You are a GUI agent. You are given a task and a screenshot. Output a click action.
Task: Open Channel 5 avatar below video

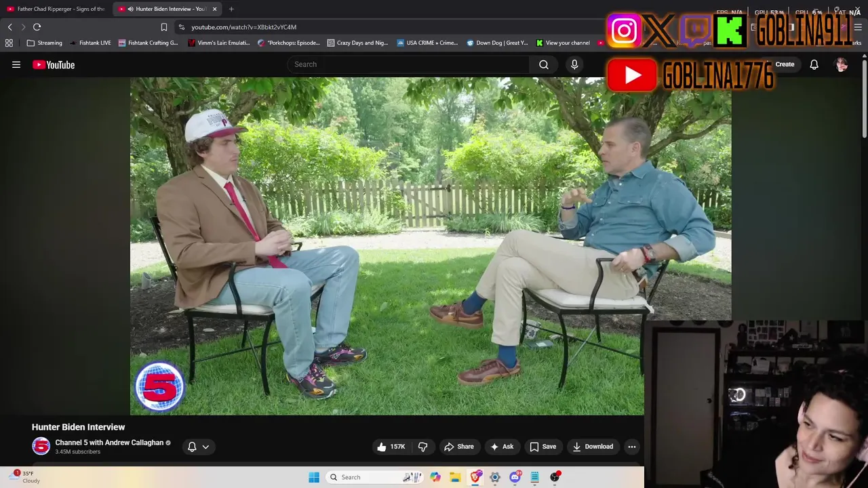pyautogui.click(x=41, y=446)
